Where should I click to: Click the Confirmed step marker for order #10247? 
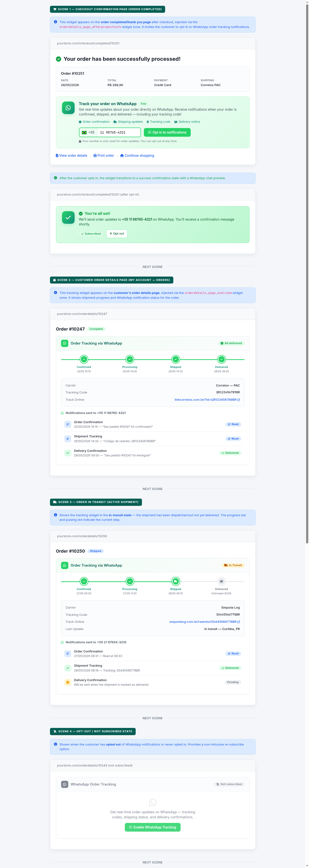pyautogui.click(x=84, y=359)
